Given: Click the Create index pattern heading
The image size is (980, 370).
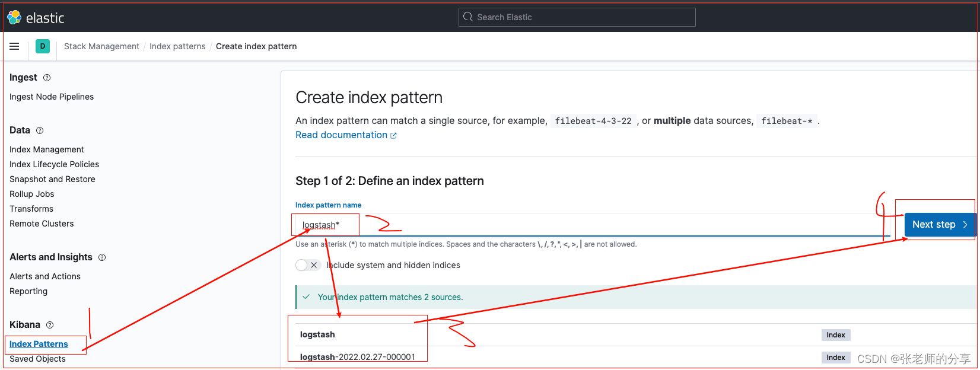Looking at the screenshot, I should pos(369,97).
